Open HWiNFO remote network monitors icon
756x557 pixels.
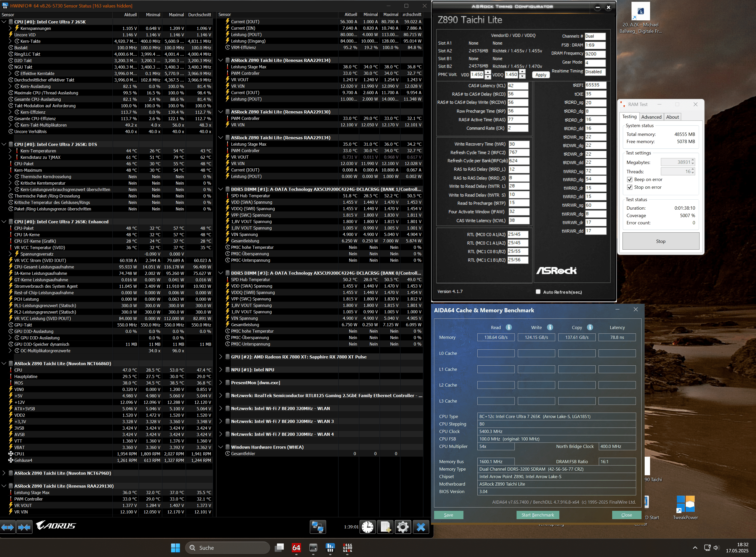click(318, 527)
